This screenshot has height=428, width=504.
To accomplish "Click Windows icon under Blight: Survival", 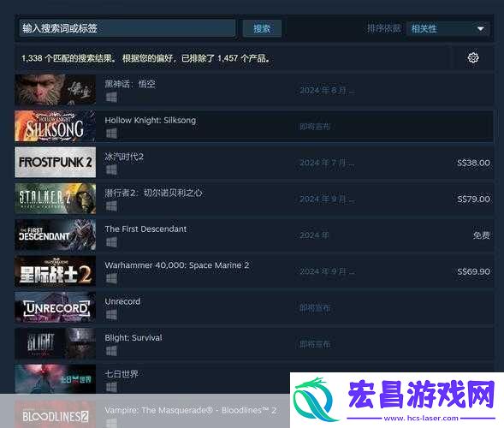I will pos(111,351).
